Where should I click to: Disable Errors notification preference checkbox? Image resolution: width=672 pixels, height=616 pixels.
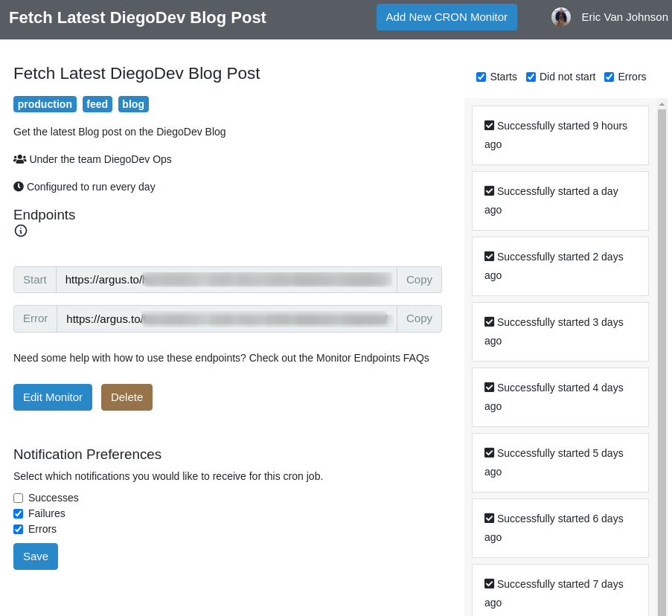tap(18, 530)
